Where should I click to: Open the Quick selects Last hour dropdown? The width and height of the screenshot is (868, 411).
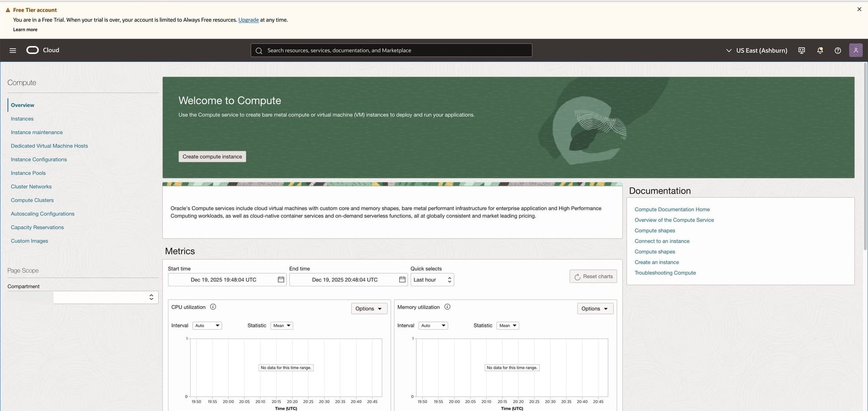tap(432, 280)
